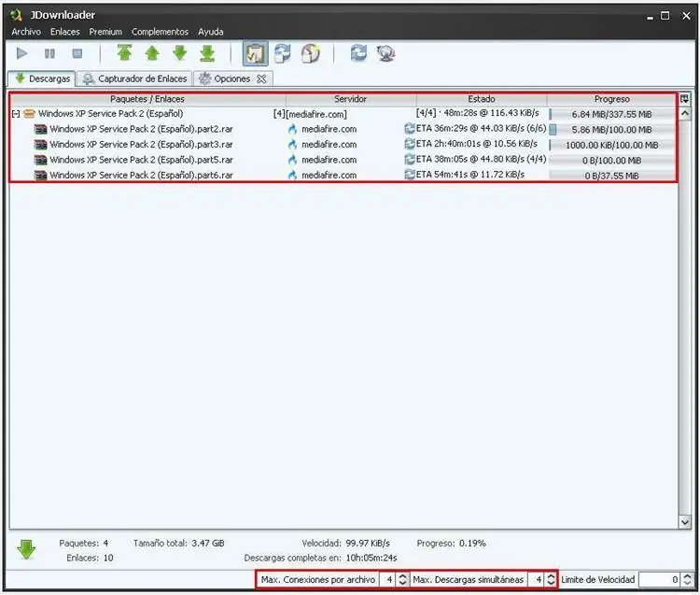This screenshot has width=700, height=595.
Task: Click status icon next to ETA 36m:29s
Action: pos(410,129)
